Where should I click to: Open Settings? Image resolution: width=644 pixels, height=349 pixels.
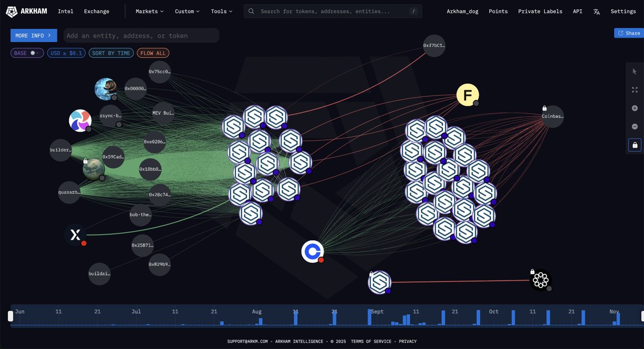623,11
